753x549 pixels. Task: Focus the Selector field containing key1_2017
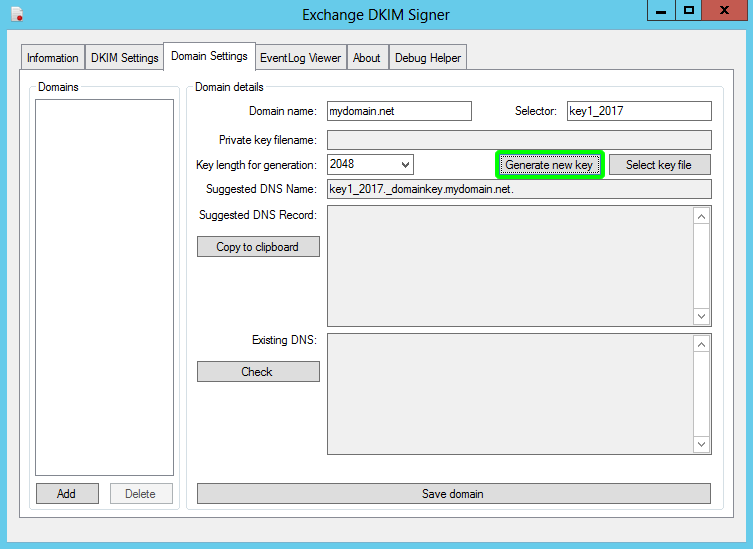639,111
